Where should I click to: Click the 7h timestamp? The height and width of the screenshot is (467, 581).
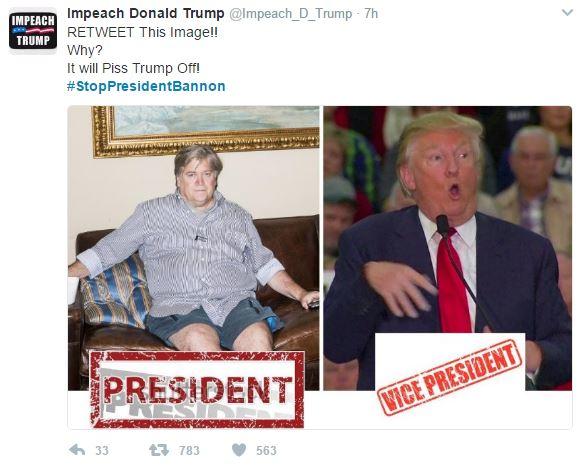click(x=371, y=14)
